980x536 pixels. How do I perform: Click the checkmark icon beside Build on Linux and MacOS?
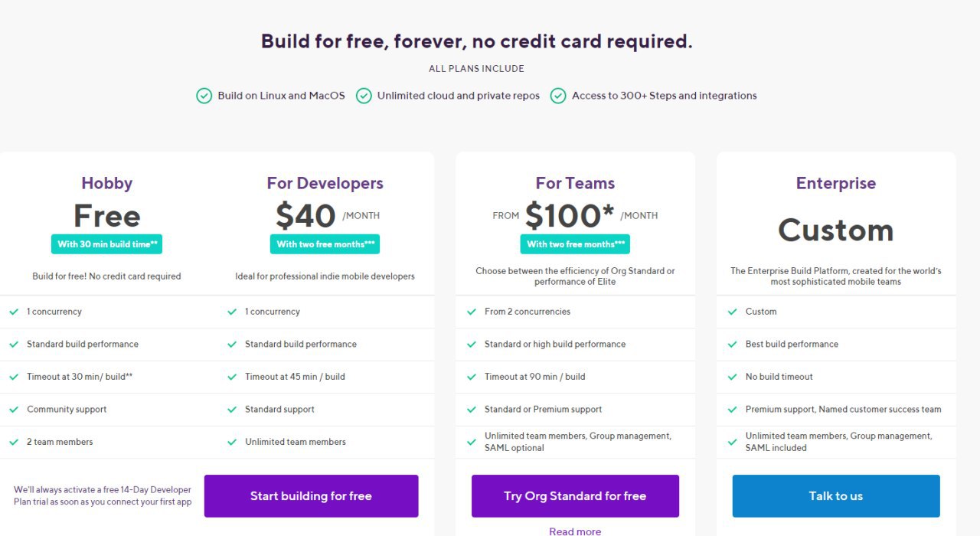coord(204,96)
